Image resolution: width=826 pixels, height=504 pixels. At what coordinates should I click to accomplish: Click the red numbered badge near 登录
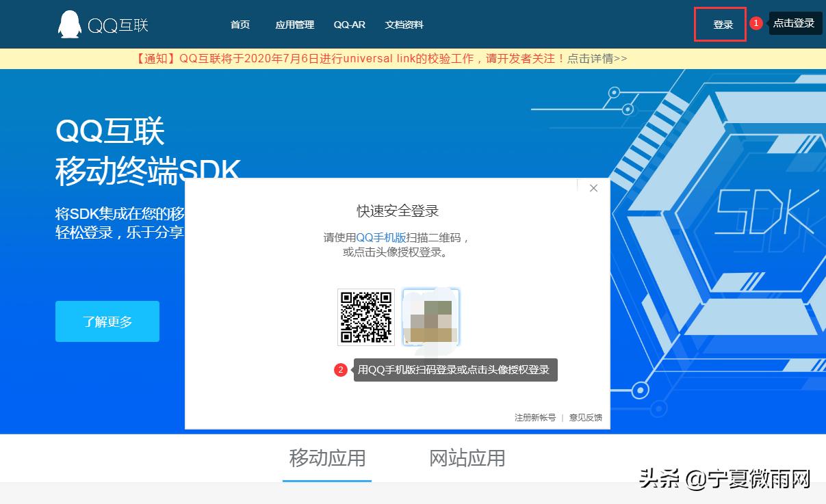(x=755, y=23)
